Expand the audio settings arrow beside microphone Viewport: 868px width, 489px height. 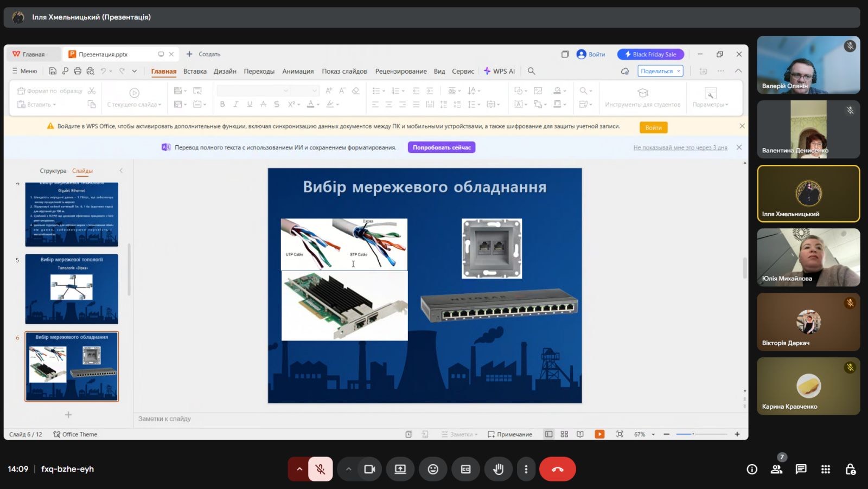pos(299,469)
